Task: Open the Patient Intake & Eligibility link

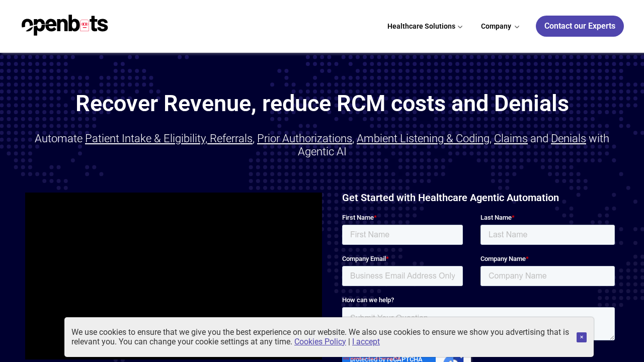Action: pyautogui.click(x=145, y=138)
